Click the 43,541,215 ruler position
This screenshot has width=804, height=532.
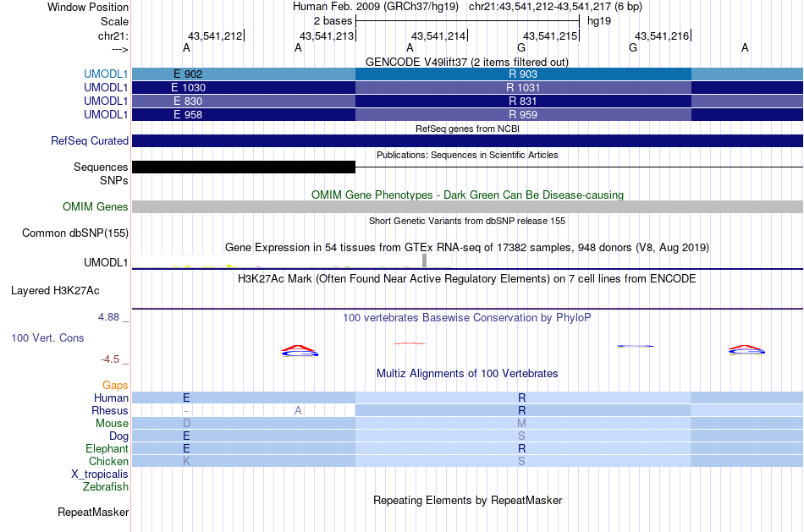click(550, 36)
